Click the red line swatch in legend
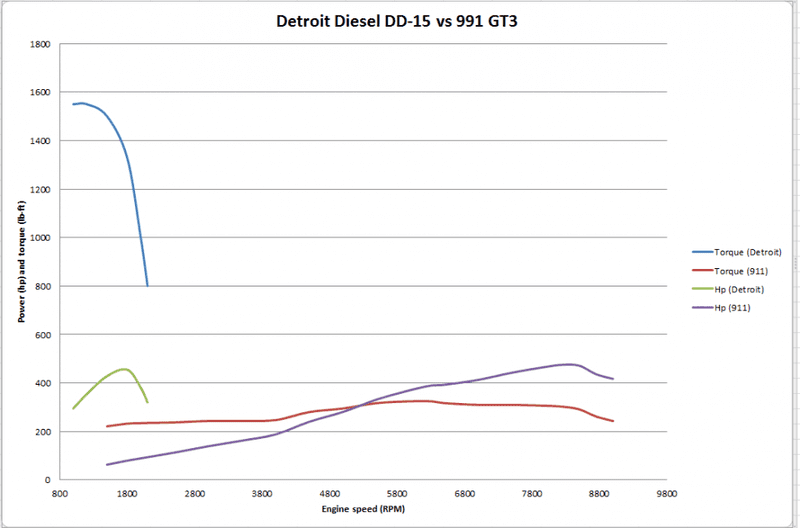Viewport: 800px width, 528px height. click(x=701, y=270)
